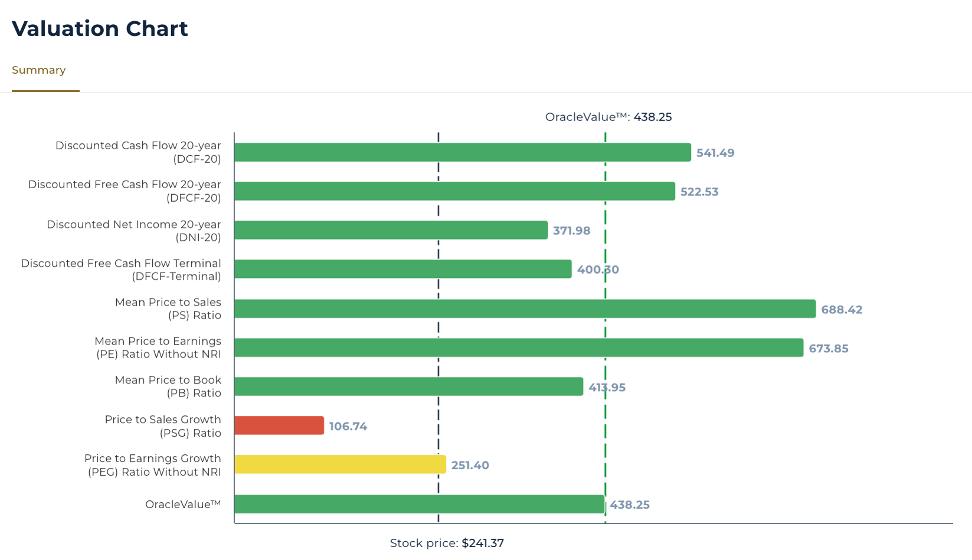Click the DFCF-Terminal green bar

click(402, 269)
